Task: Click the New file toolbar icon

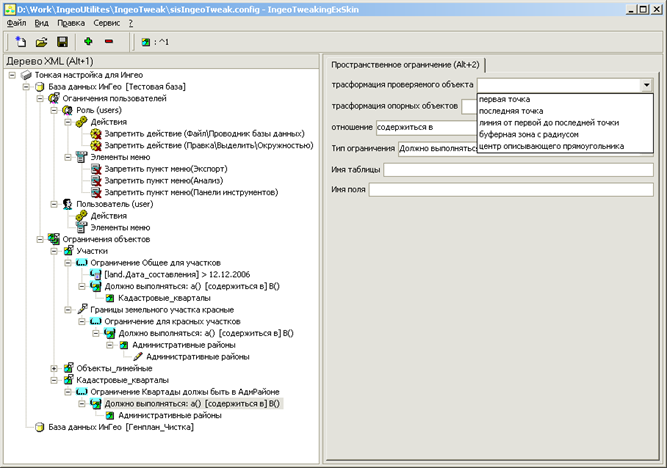Action: click(x=20, y=42)
